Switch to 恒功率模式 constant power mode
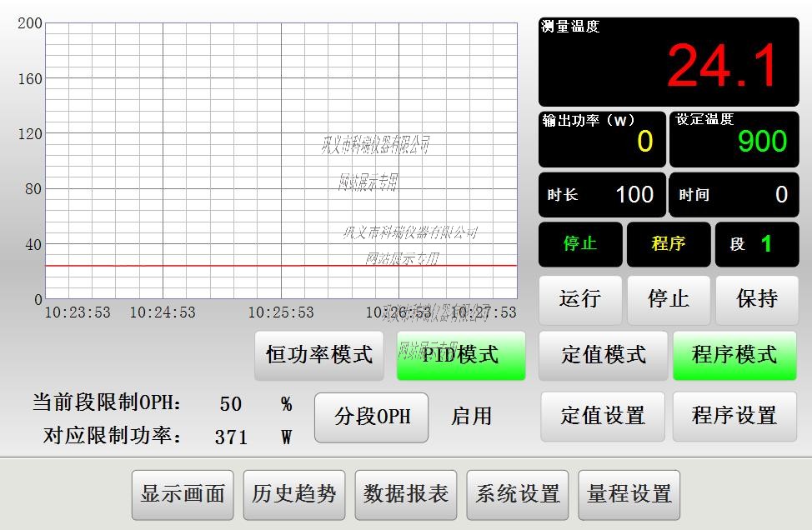The height and width of the screenshot is (530, 812). point(318,356)
